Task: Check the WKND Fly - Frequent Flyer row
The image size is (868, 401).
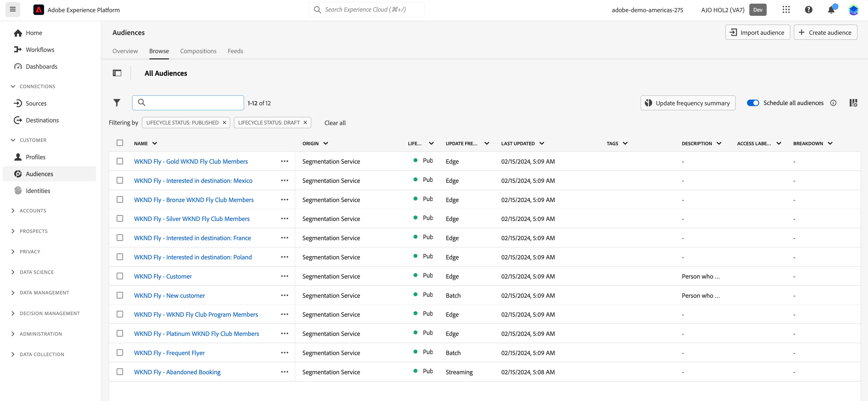Action: pyautogui.click(x=120, y=352)
